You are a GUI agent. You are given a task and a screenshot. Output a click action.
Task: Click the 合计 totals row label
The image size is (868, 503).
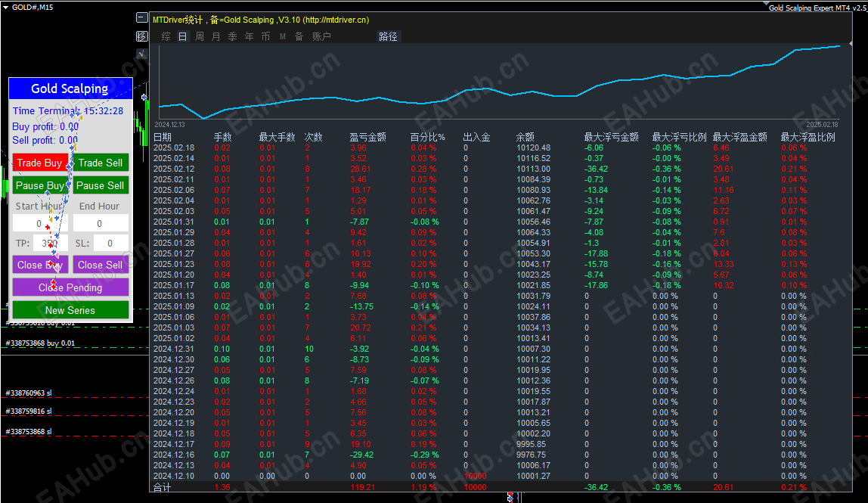(x=163, y=487)
